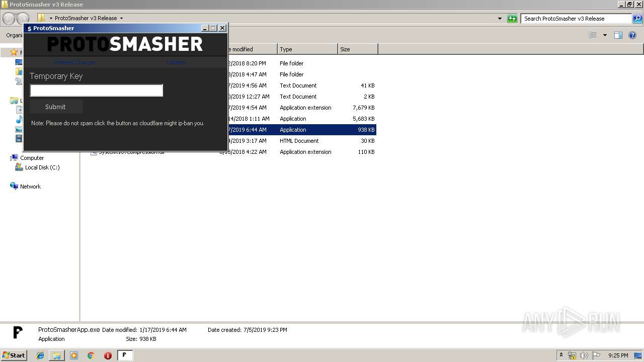Expand dropdown arrow before the folder path

(x=51, y=18)
